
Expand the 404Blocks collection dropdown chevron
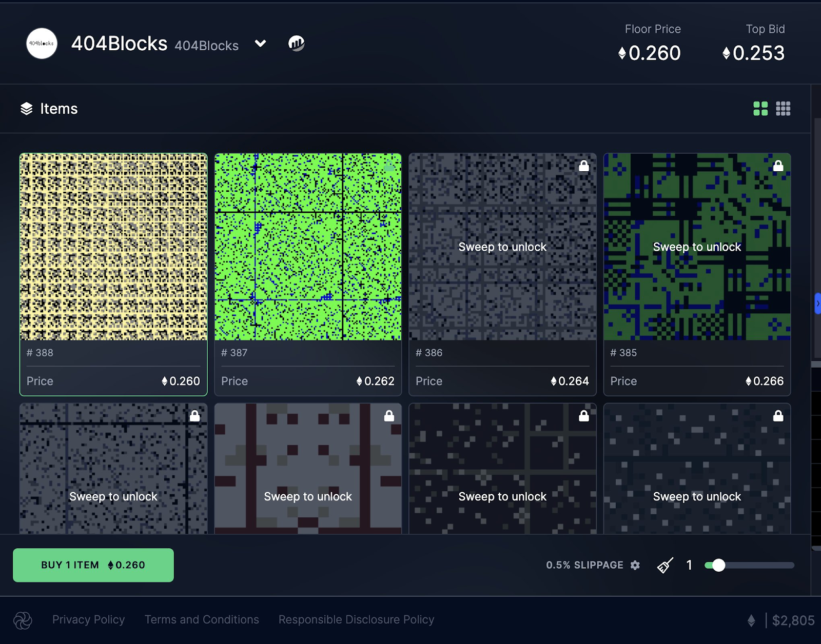tap(261, 44)
